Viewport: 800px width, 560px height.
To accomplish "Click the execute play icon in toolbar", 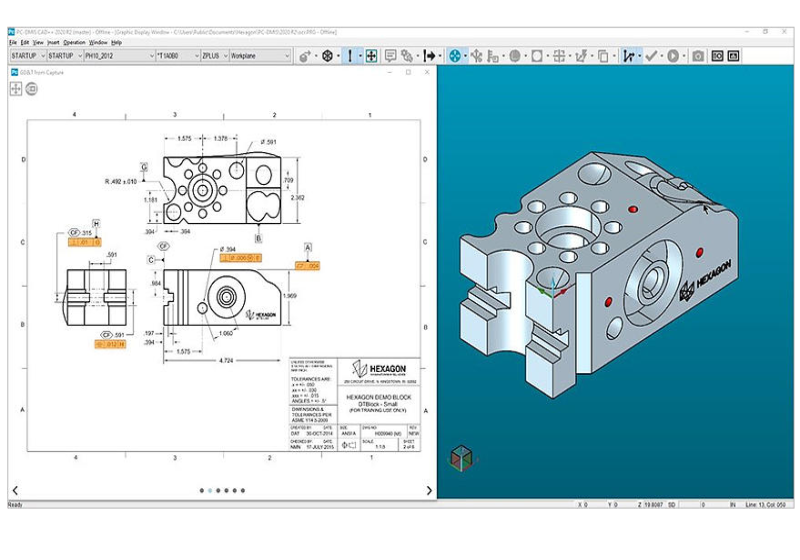I will pyautogui.click(x=673, y=56).
